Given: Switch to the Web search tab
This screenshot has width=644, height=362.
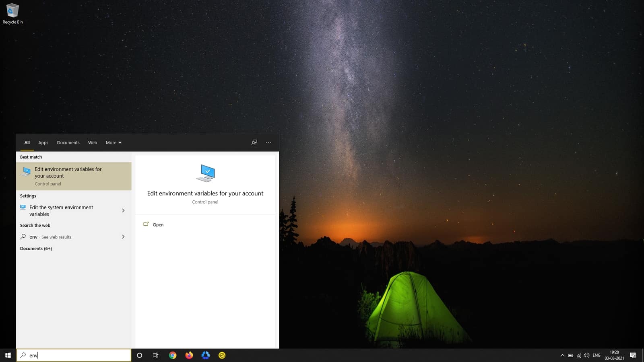Looking at the screenshot, I should pyautogui.click(x=93, y=143).
